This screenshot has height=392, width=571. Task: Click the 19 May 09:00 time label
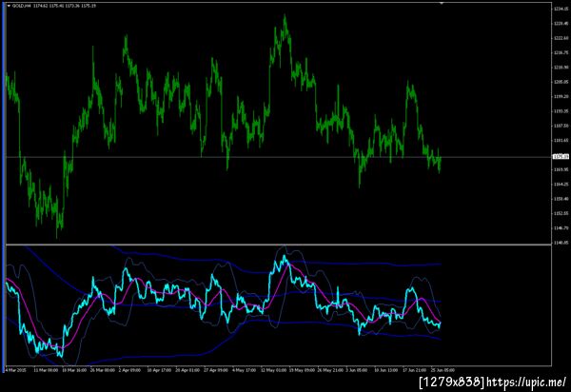coord(302,370)
